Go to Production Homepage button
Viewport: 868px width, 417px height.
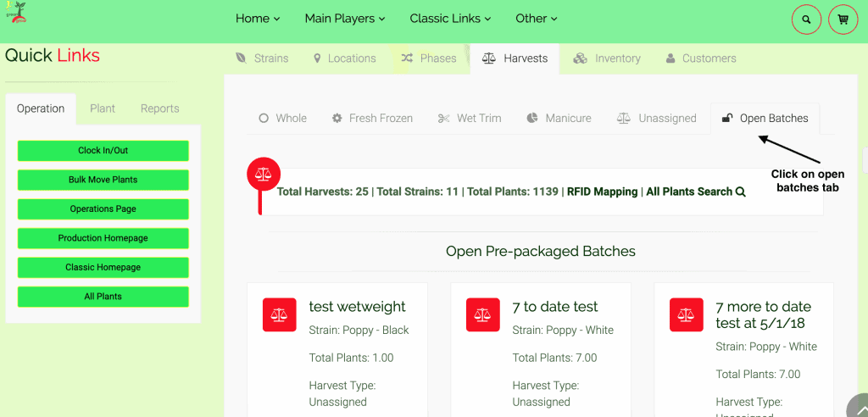coord(103,238)
